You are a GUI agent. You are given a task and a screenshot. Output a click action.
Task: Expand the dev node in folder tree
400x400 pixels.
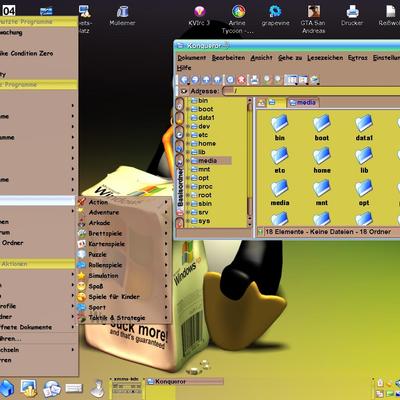coord(188,126)
